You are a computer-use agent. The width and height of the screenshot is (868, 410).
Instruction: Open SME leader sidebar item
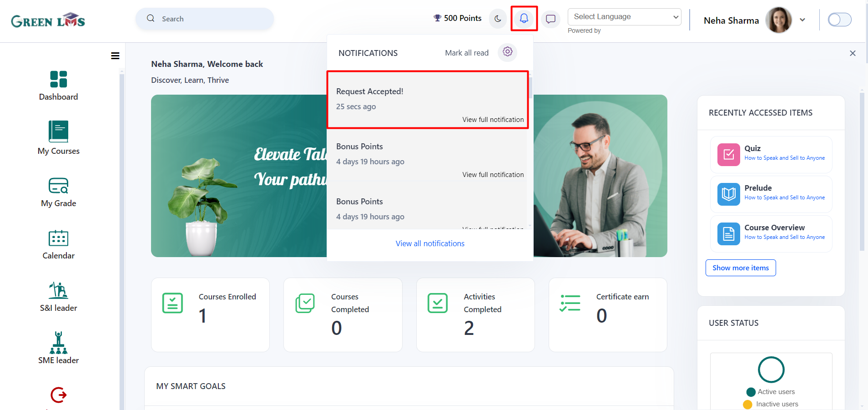pos(59,349)
